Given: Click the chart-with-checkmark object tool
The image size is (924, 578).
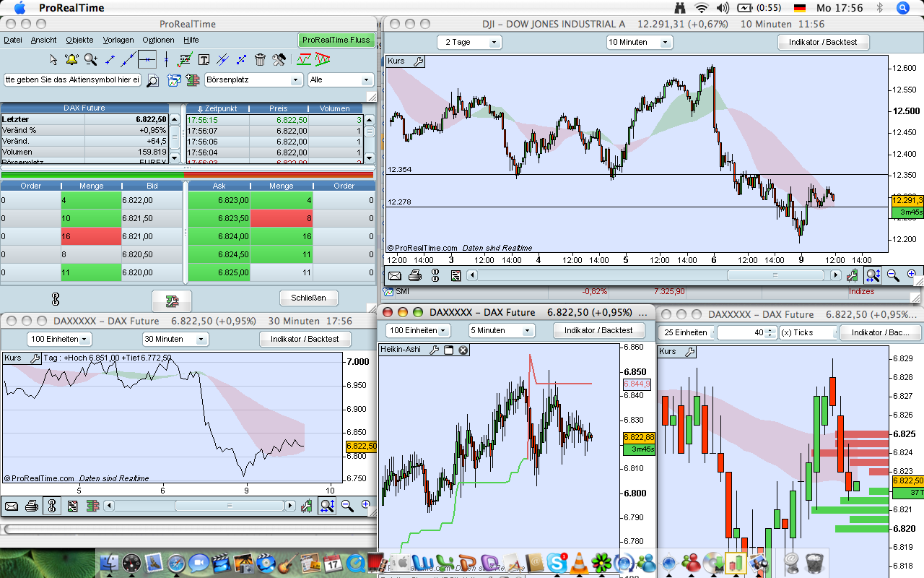Looking at the screenshot, I should 185,59.
